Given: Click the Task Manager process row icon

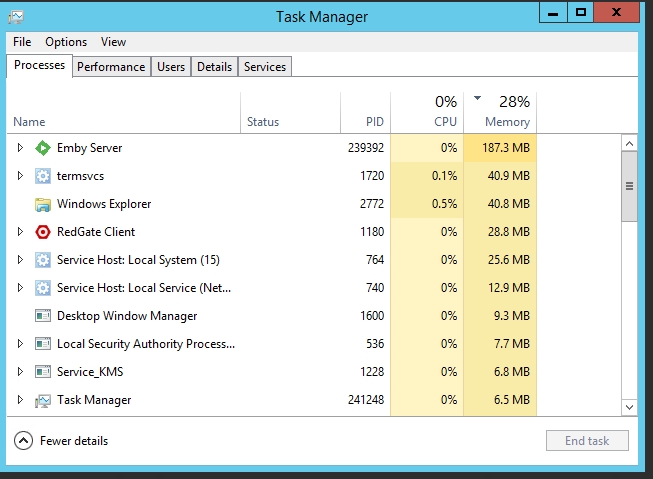Looking at the screenshot, I should pyautogui.click(x=43, y=400).
